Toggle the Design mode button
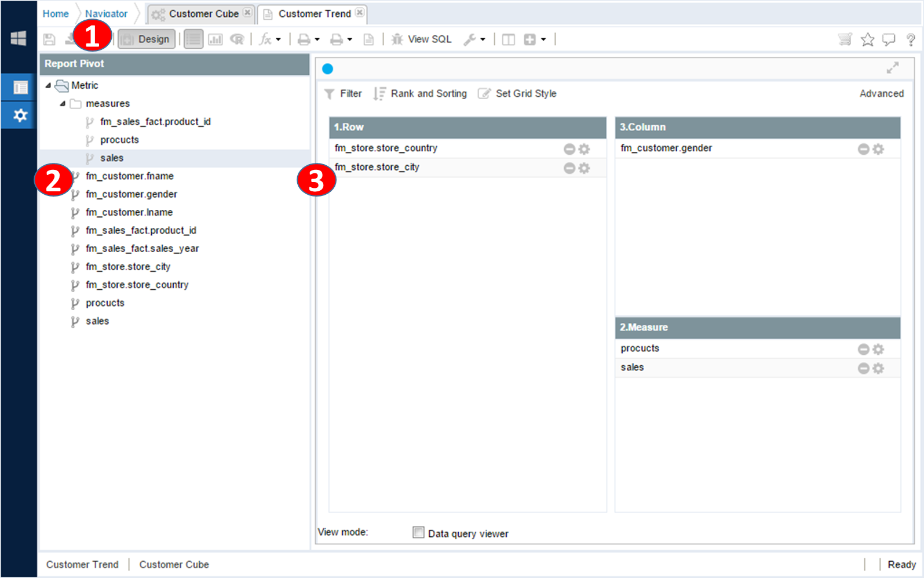Viewport: 924px width, 578px height. (147, 39)
